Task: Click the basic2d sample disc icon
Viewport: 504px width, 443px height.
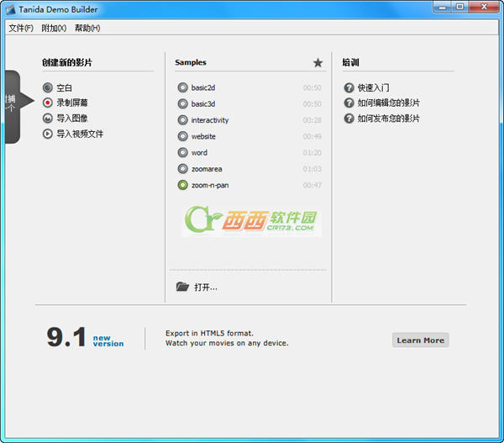Action: point(182,87)
